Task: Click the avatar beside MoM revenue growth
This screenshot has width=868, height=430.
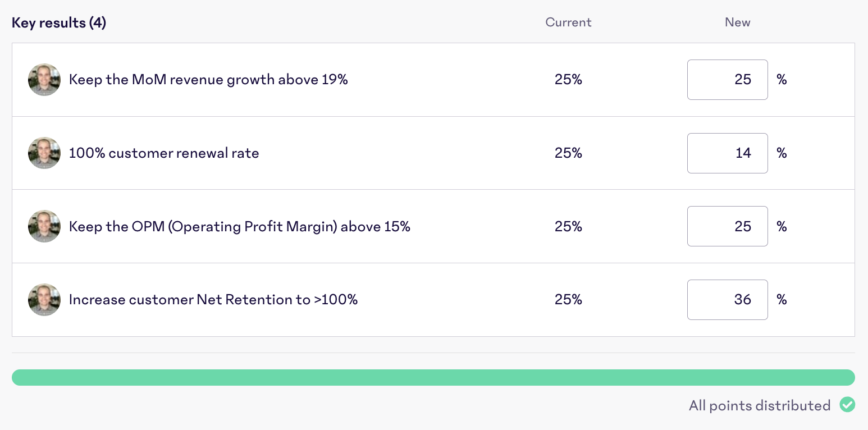Action: [44, 80]
